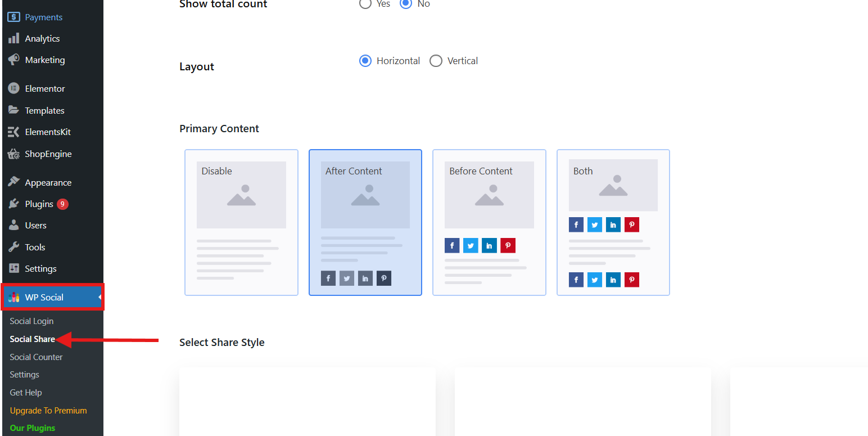The height and width of the screenshot is (436, 868).
Task: Click the red 9 plugin update badge
Action: (62, 204)
